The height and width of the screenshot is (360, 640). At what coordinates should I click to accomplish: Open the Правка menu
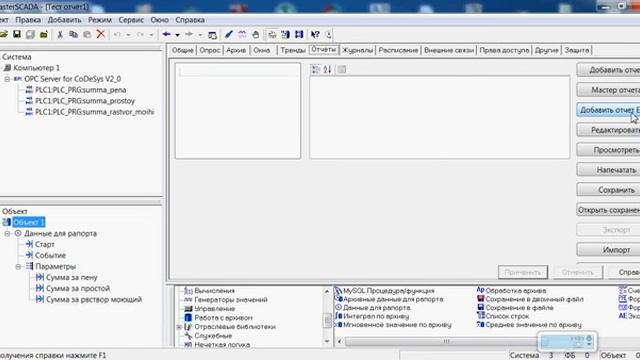click(28, 20)
